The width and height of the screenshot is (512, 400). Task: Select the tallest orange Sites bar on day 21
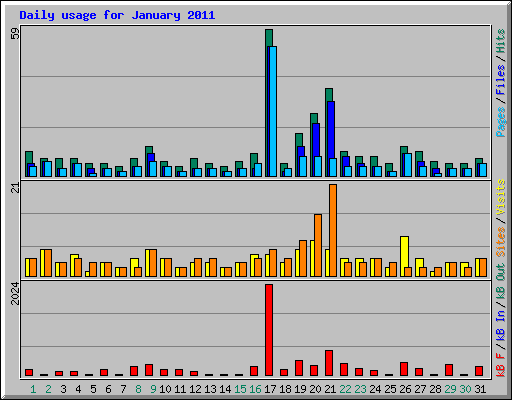[333, 230]
